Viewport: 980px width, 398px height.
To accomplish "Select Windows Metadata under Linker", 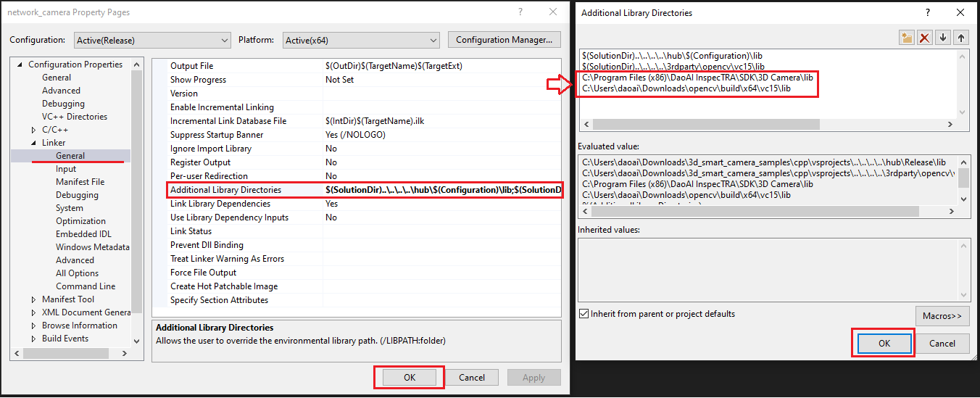I will point(93,247).
